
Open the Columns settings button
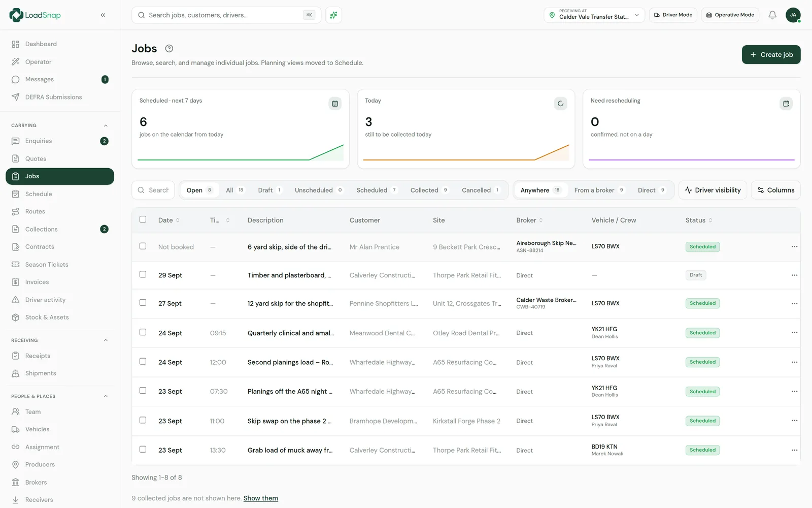coord(775,190)
